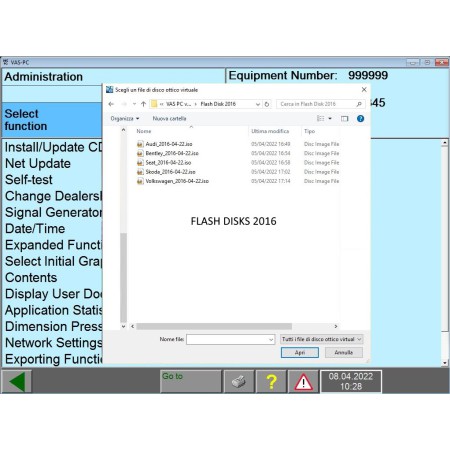Click the Seat iso file icon
This screenshot has height=450, width=450.
coord(140,163)
